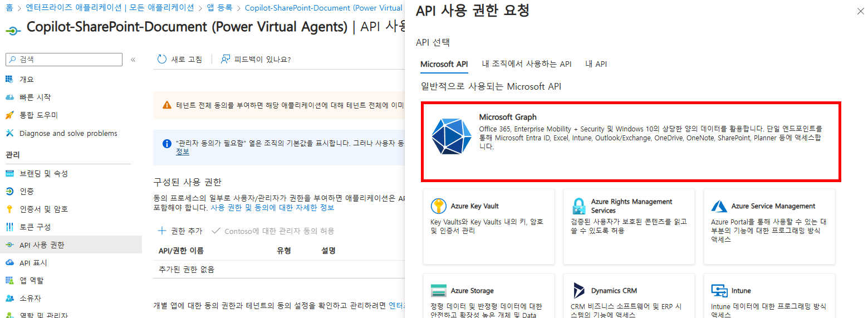Select the Azure Service Management tile
The image size is (868, 318).
coord(769,227)
